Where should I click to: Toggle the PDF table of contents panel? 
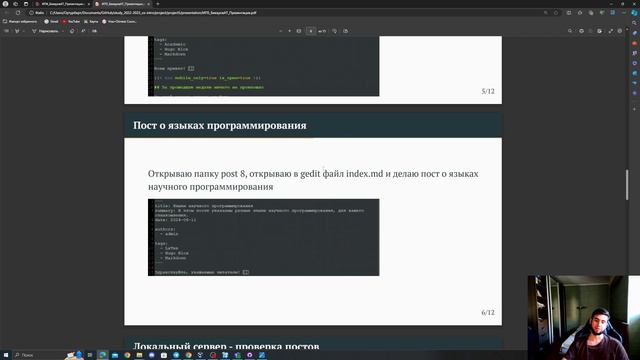(x=6, y=31)
